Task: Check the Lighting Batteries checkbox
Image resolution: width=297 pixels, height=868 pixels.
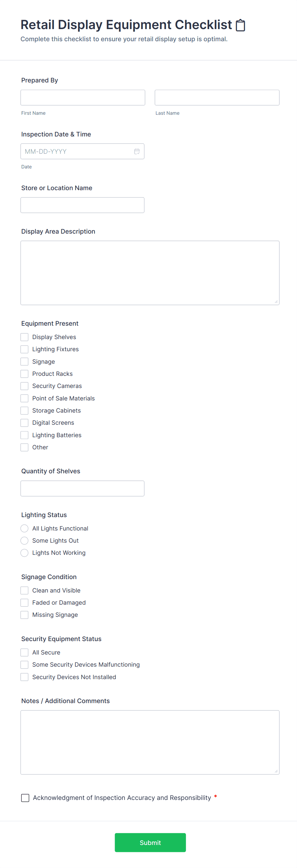Action: pyautogui.click(x=25, y=435)
